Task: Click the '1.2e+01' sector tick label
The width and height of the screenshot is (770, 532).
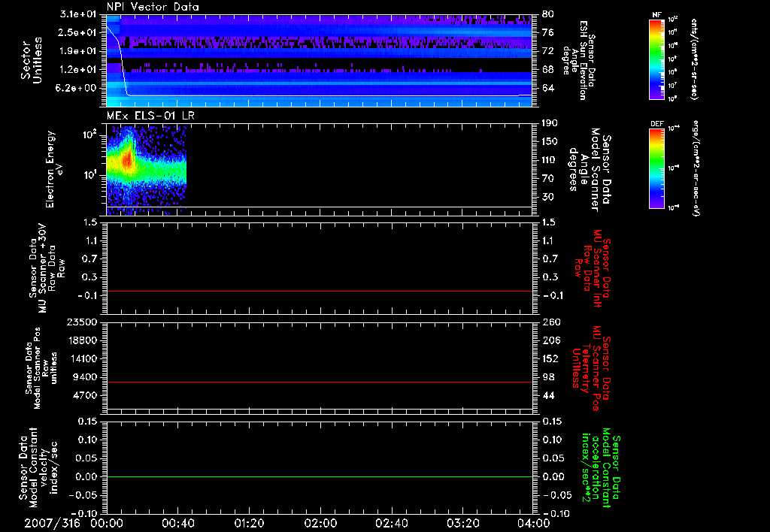Action: (77, 70)
